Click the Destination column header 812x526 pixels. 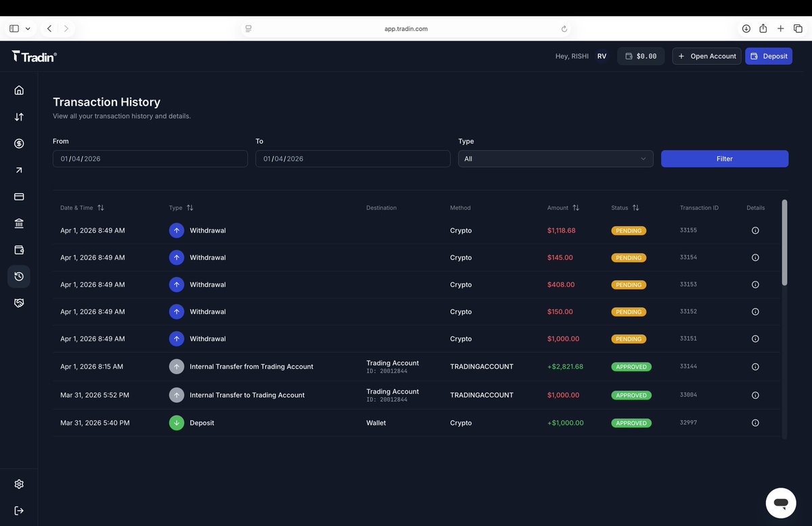click(x=382, y=208)
